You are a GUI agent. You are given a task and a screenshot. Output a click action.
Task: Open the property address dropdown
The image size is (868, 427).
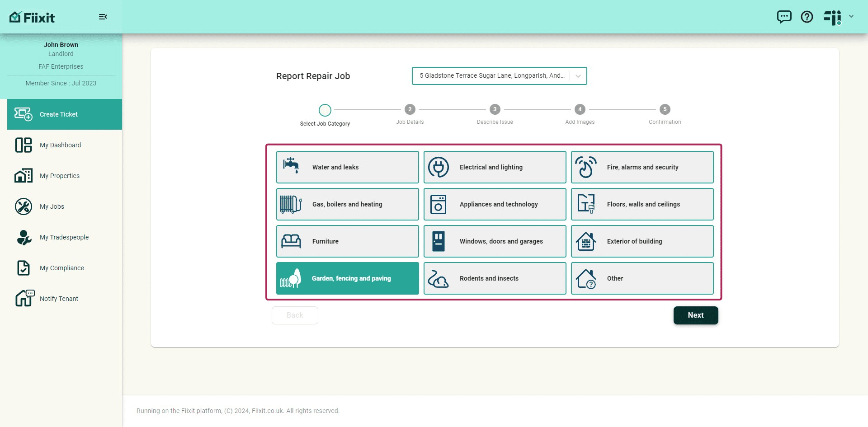[x=499, y=76]
